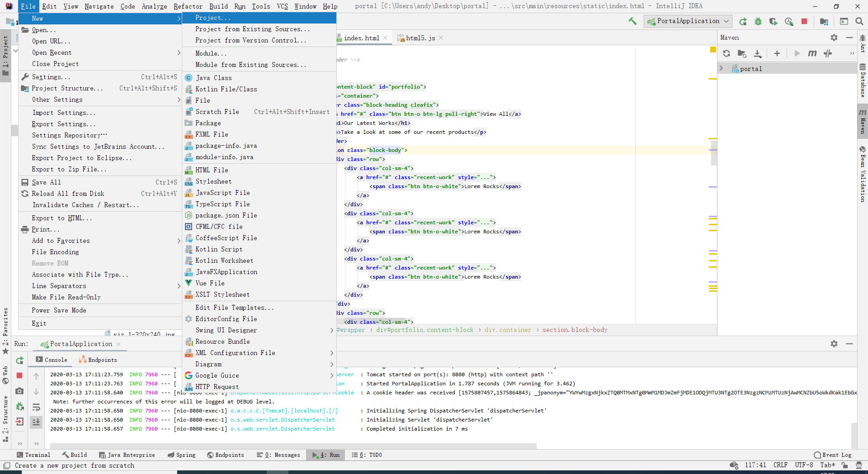Choose Settings... in the File menu

coord(100,77)
